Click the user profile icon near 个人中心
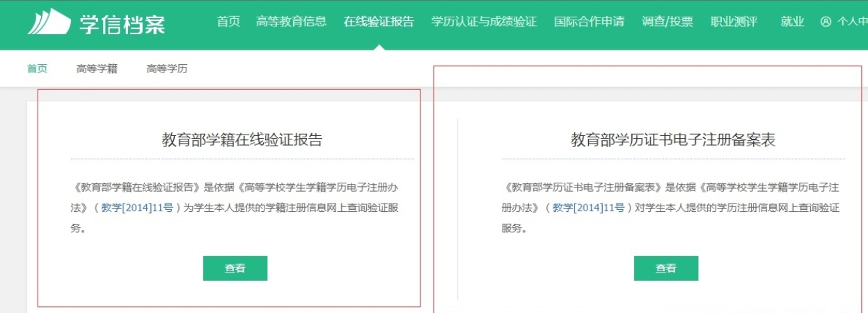This screenshot has height=313, width=868. pyautogui.click(x=826, y=22)
